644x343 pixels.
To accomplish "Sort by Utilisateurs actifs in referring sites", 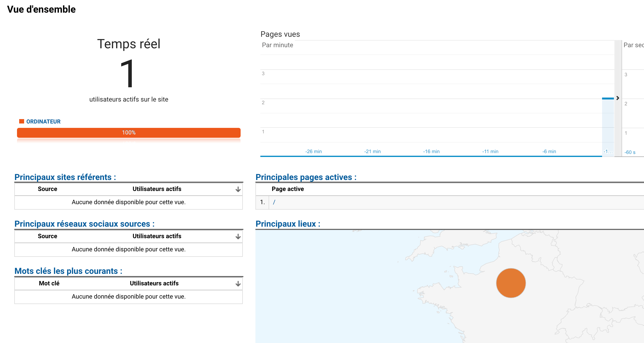I will (x=157, y=189).
